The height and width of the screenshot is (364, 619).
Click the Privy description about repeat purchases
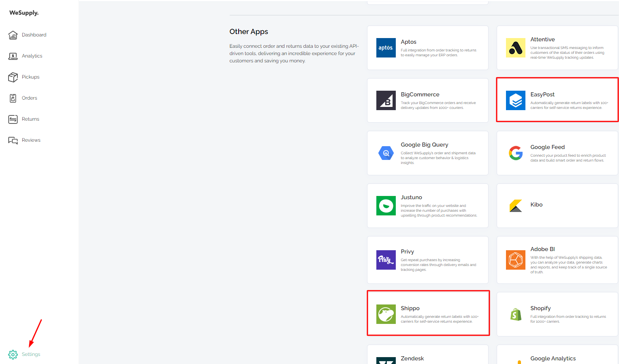439,265
